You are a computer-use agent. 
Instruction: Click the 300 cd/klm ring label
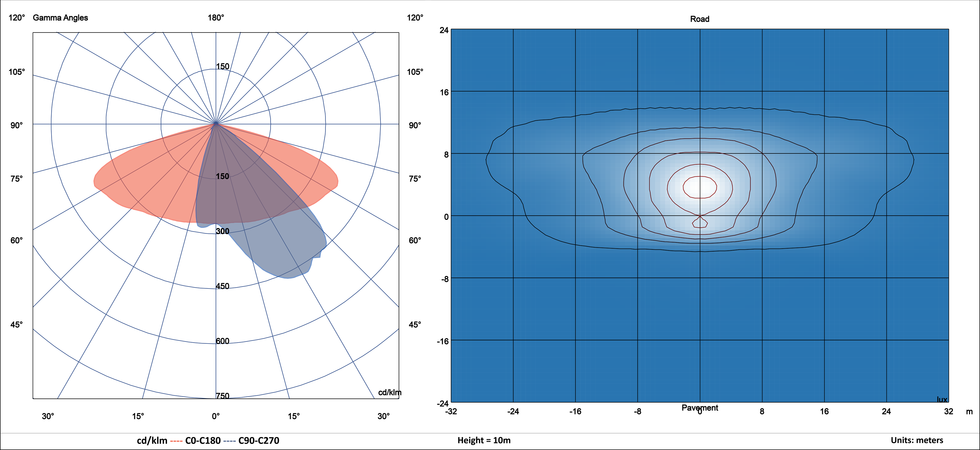222,231
